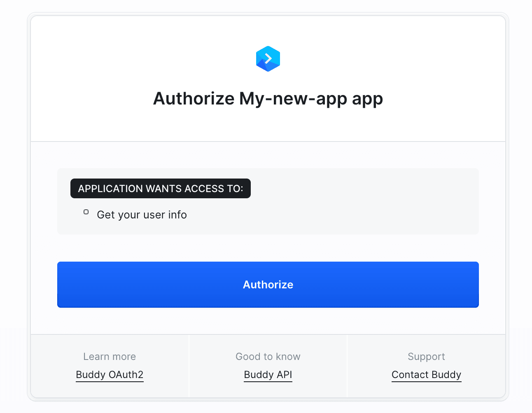Viewport: 532px width, 413px height.
Task: Click the footer cell containing Contact Buddy
Action: (426, 366)
